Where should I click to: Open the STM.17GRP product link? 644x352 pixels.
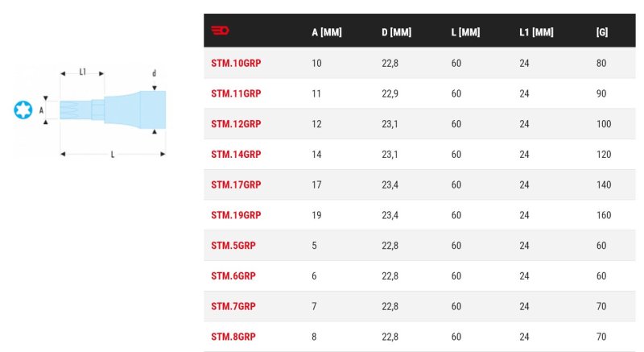click(x=236, y=184)
